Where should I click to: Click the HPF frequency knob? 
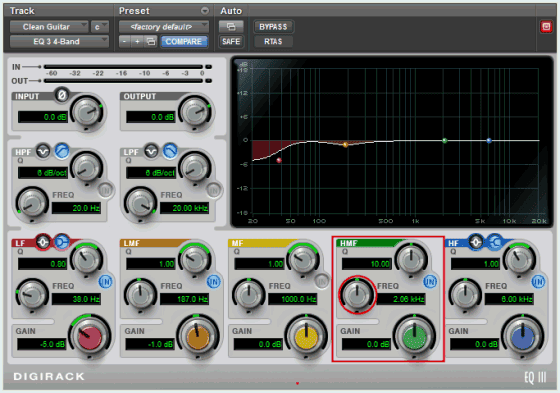(32, 203)
